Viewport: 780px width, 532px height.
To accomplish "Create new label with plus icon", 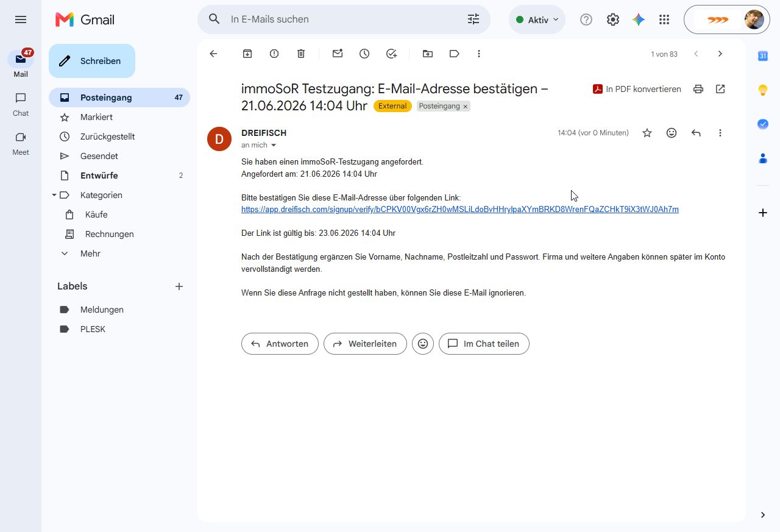I will [179, 286].
